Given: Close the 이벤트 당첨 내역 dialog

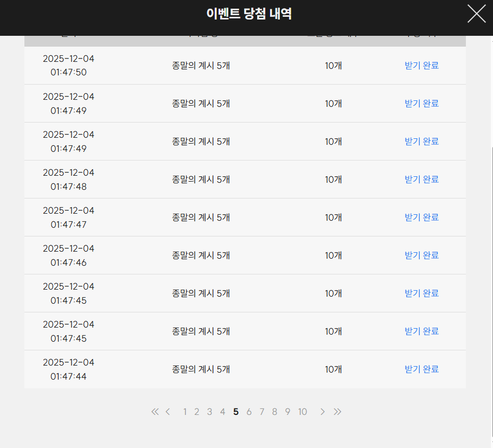Looking at the screenshot, I should 476,14.
